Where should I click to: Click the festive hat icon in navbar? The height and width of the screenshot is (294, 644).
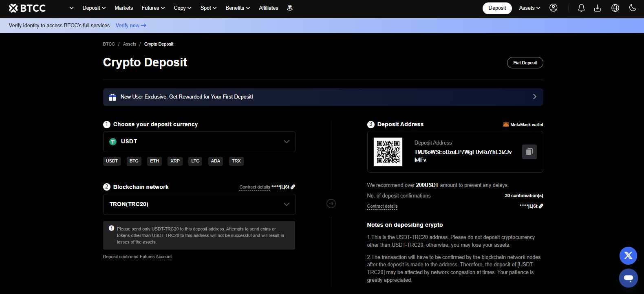[x=290, y=8]
